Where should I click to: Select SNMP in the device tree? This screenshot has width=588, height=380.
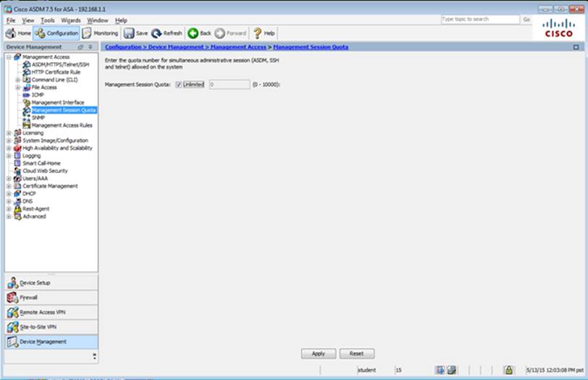tap(38, 118)
